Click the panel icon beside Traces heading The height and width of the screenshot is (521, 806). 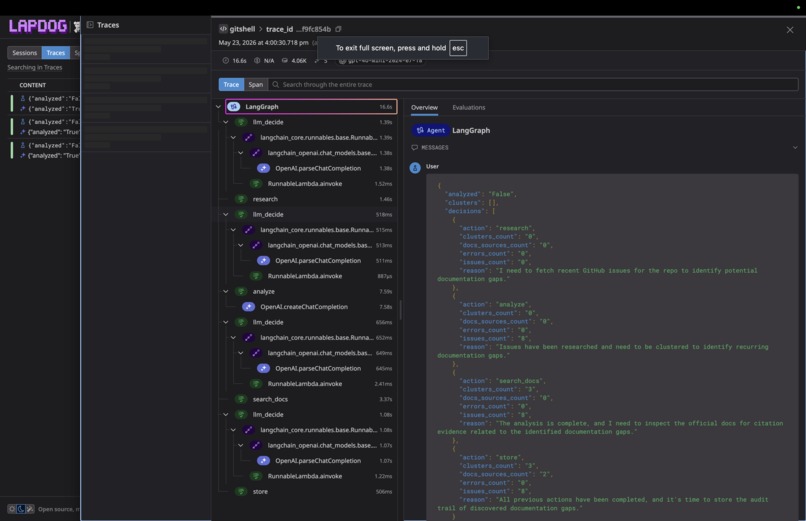coord(90,25)
